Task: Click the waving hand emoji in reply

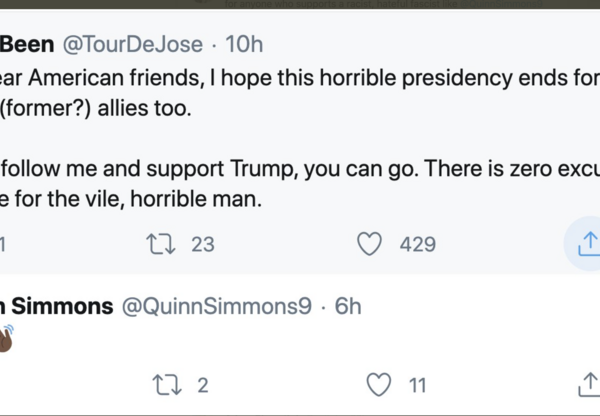Action: pos(5,338)
